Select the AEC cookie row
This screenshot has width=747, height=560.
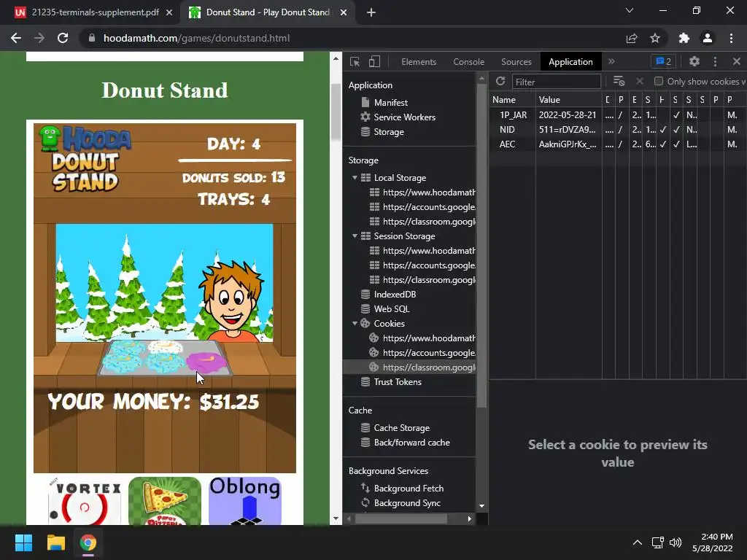[618, 144]
